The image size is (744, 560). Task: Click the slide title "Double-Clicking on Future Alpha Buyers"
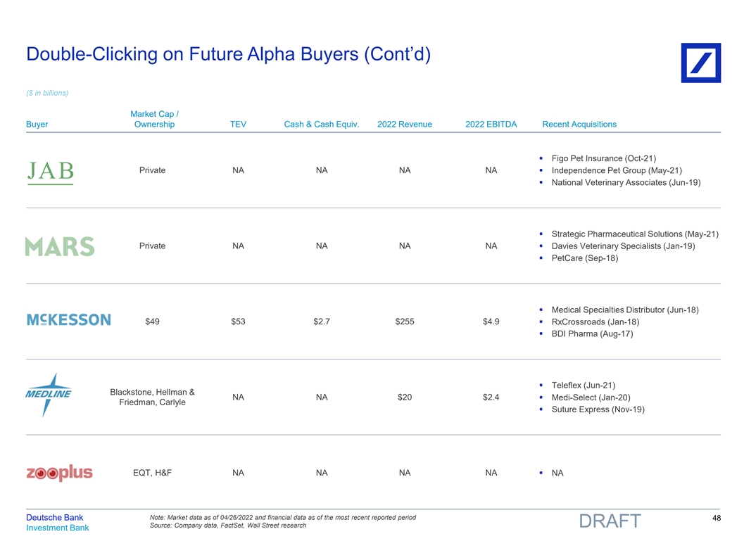coord(228,54)
